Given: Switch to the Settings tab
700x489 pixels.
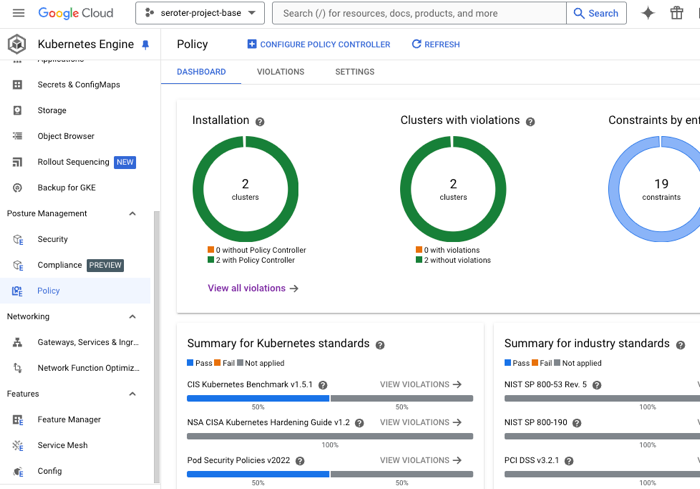Looking at the screenshot, I should 354,72.
